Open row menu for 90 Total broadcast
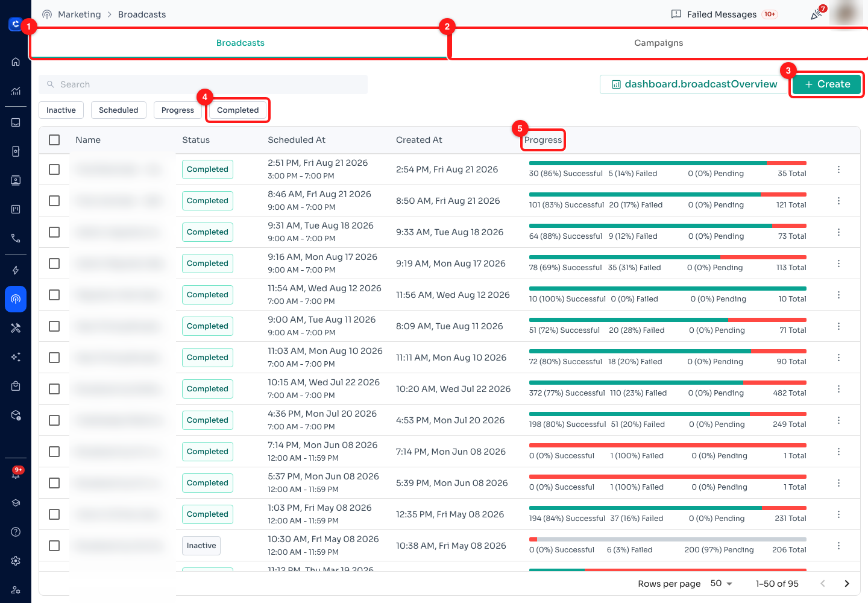868x603 pixels. (838, 358)
